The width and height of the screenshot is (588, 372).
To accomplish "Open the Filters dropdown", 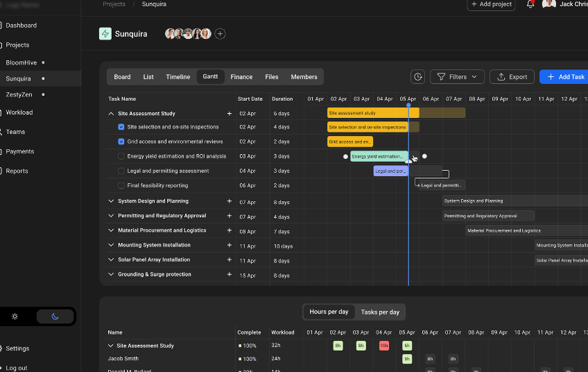I will point(457,76).
